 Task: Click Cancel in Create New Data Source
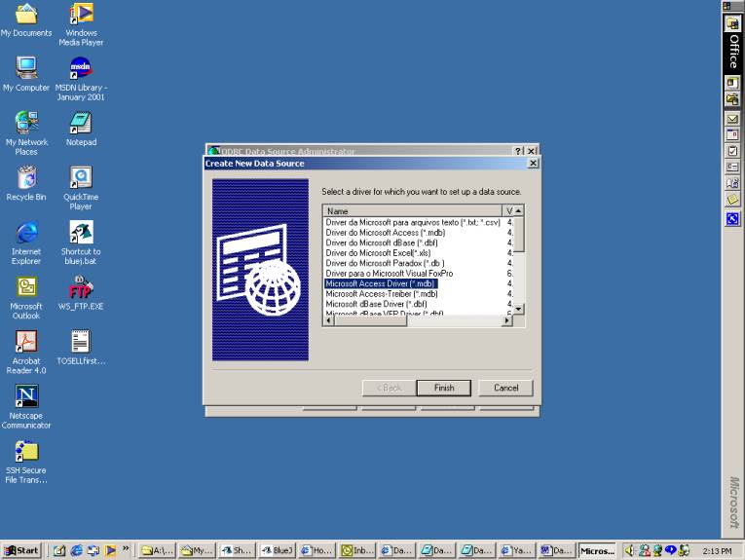click(505, 388)
